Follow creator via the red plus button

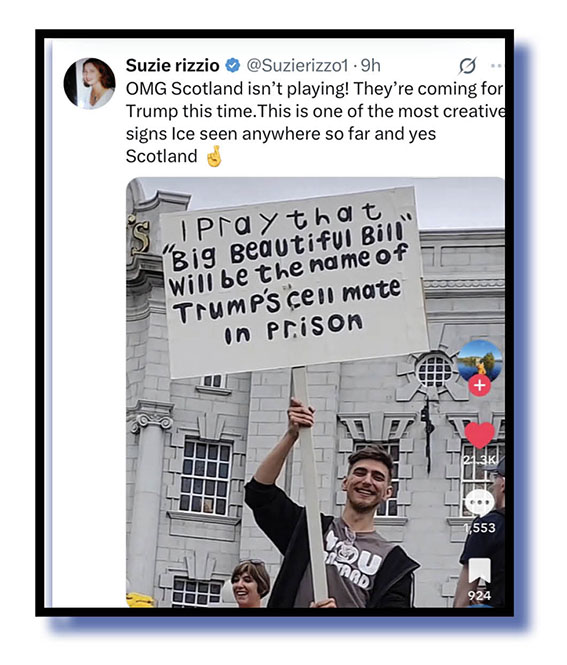click(x=480, y=386)
